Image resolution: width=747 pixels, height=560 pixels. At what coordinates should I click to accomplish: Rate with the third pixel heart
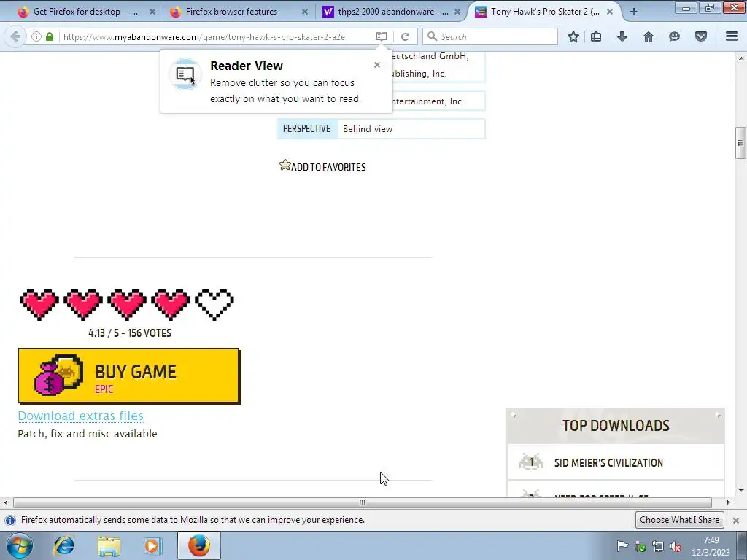(127, 304)
